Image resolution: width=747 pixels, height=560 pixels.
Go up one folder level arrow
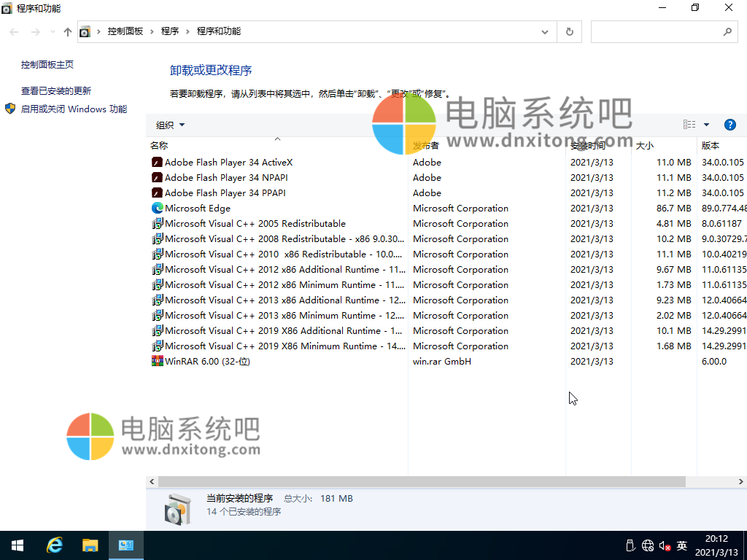click(x=68, y=32)
